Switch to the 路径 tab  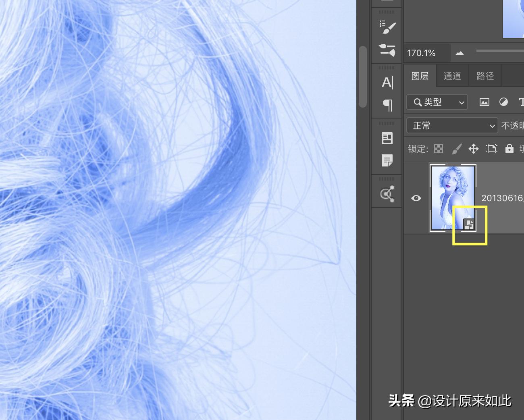click(x=485, y=76)
